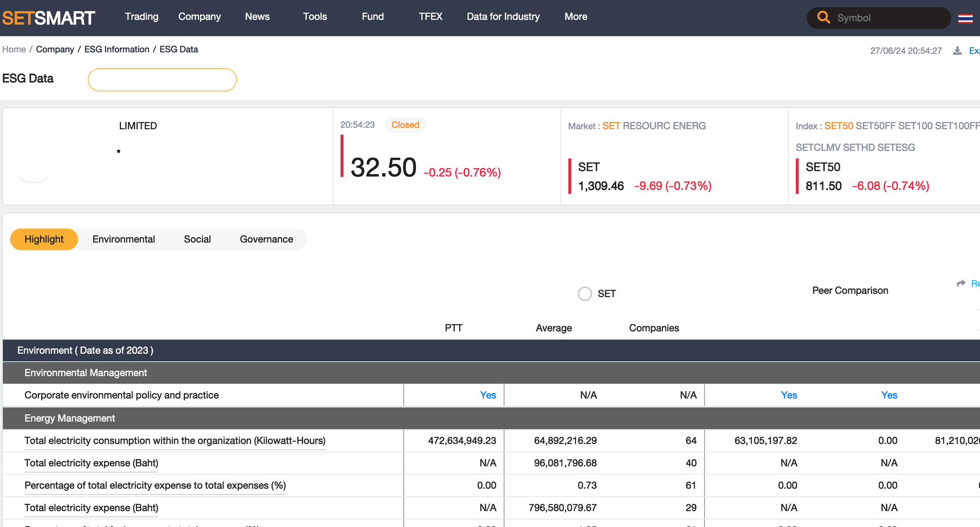Click the SET50FF index label
Image resolution: width=980 pixels, height=527 pixels.
876,126
